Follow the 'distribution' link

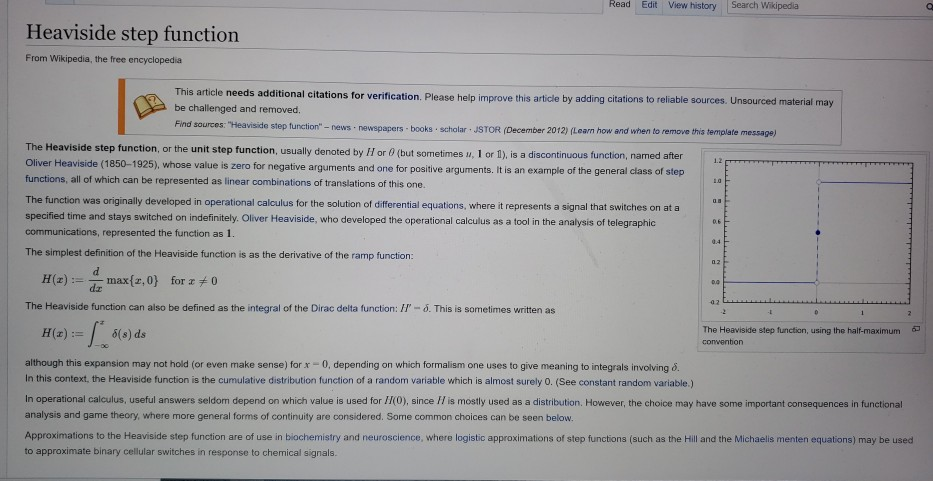click(556, 402)
